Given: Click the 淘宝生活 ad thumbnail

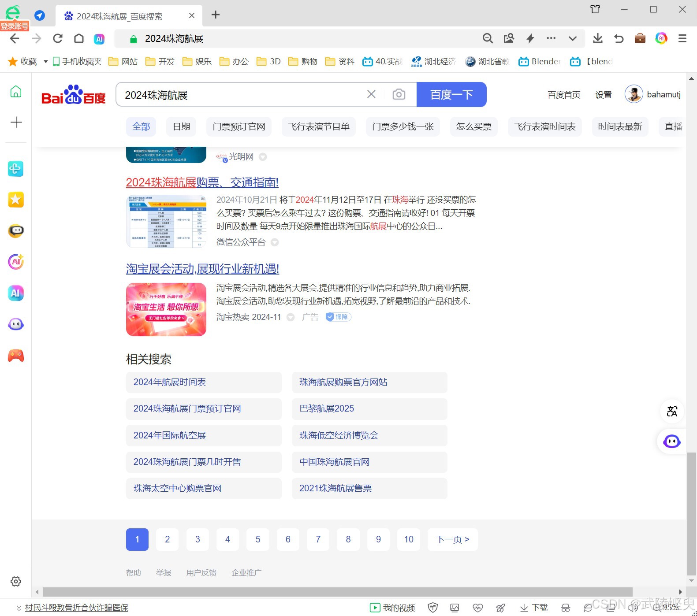Looking at the screenshot, I should 166,309.
